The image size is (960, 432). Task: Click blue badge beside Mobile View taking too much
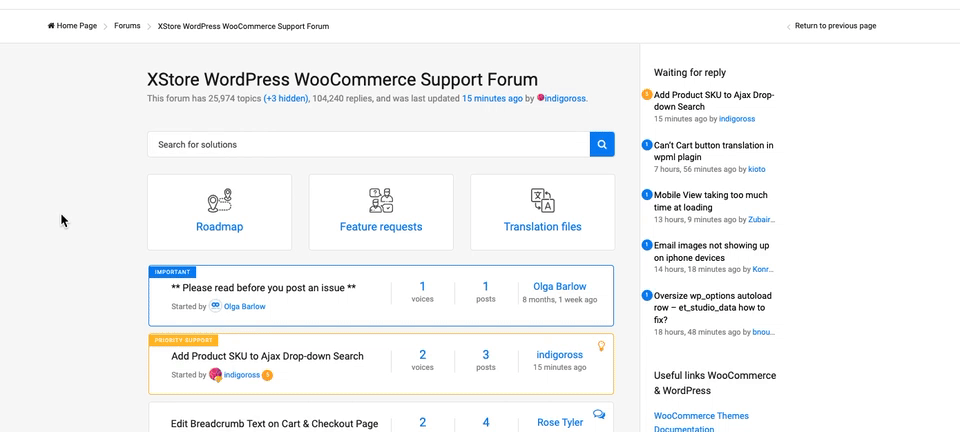point(647,195)
